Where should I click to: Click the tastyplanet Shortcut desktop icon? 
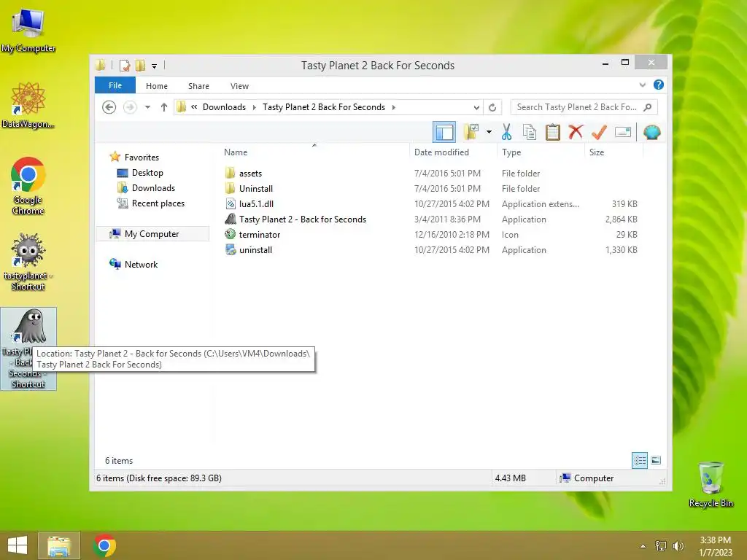pyautogui.click(x=28, y=262)
